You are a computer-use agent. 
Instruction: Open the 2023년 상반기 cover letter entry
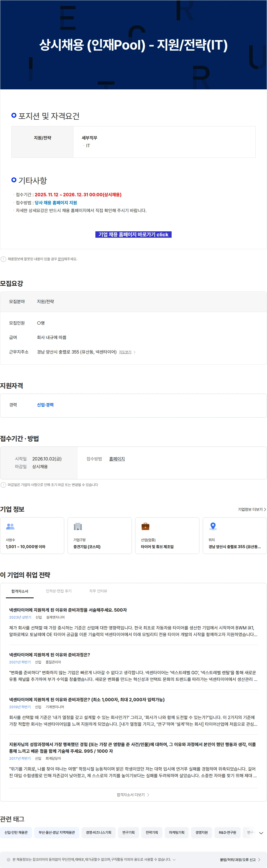click(x=68, y=610)
